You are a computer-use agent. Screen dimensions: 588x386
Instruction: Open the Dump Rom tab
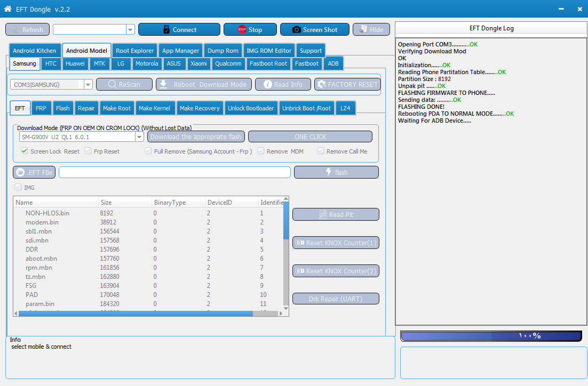click(223, 51)
